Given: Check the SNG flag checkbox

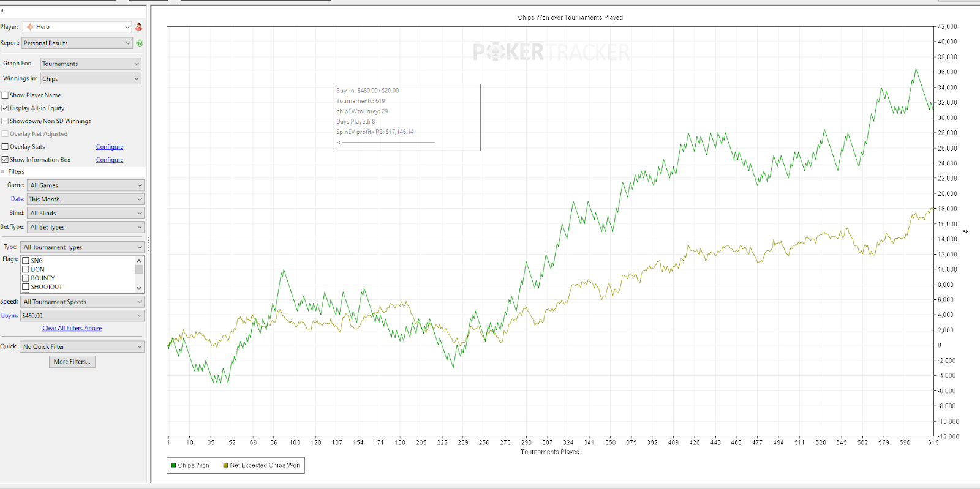Looking at the screenshot, I should coord(26,261).
